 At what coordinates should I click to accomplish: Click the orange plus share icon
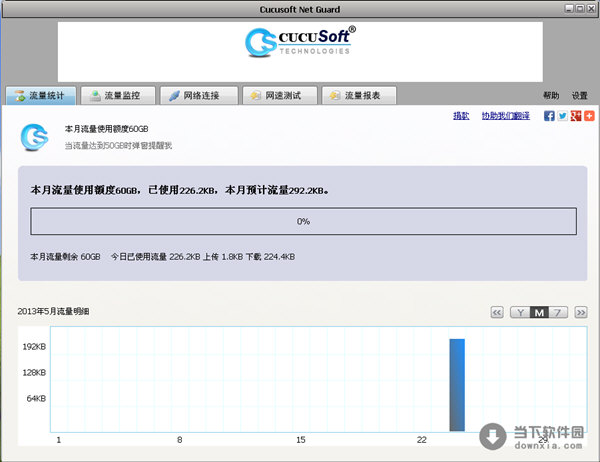[x=589, y=116]
